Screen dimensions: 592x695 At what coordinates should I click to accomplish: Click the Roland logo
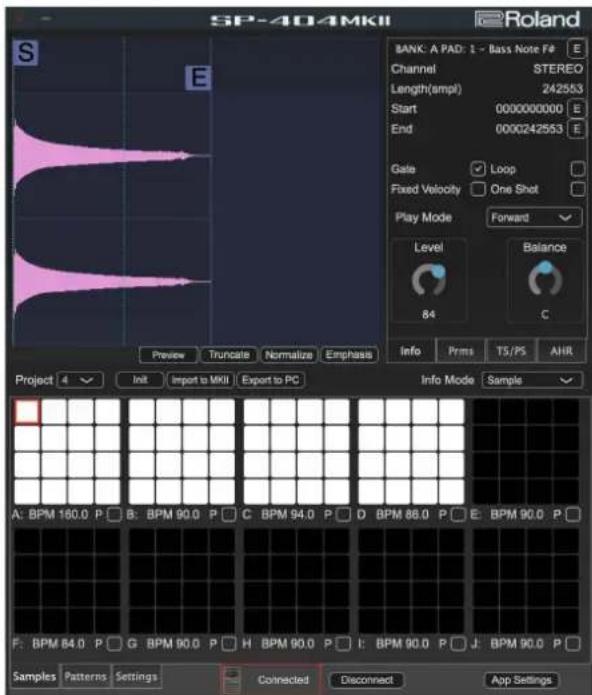tap(527, 20)
